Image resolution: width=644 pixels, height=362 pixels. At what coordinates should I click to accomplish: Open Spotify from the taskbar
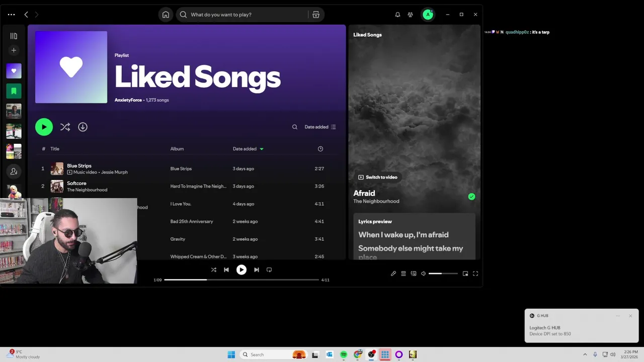click(x=344, y=354)
